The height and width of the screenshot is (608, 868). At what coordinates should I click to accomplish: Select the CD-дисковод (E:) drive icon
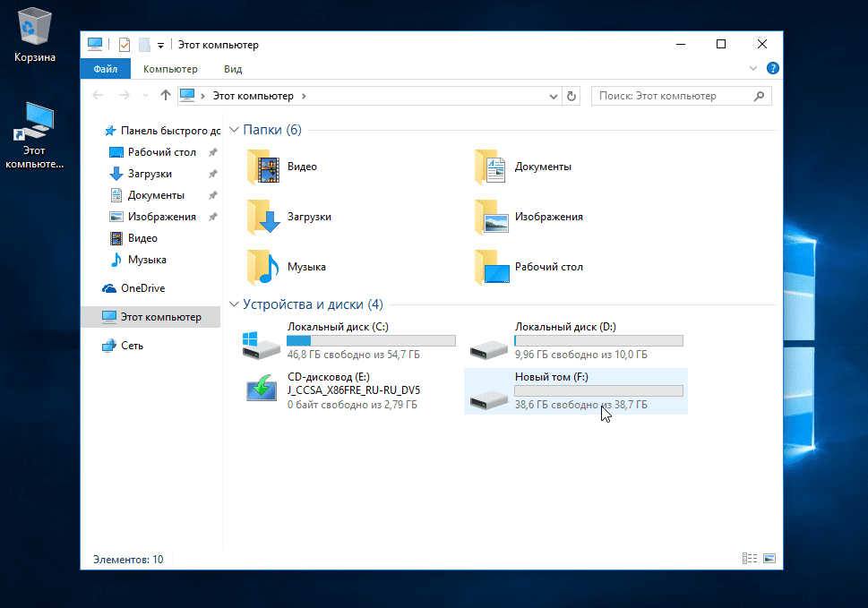pyautogui.click(x=262, y=391)
